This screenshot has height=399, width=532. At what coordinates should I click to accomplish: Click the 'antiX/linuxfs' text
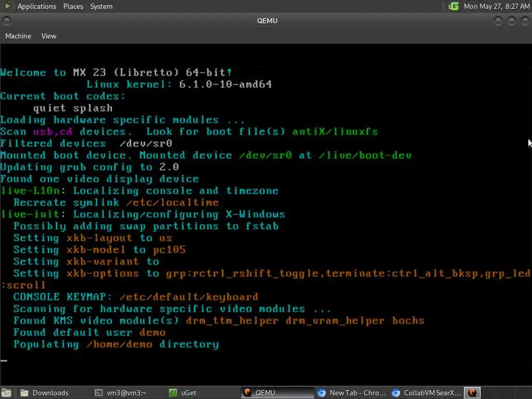coord(335,131)
